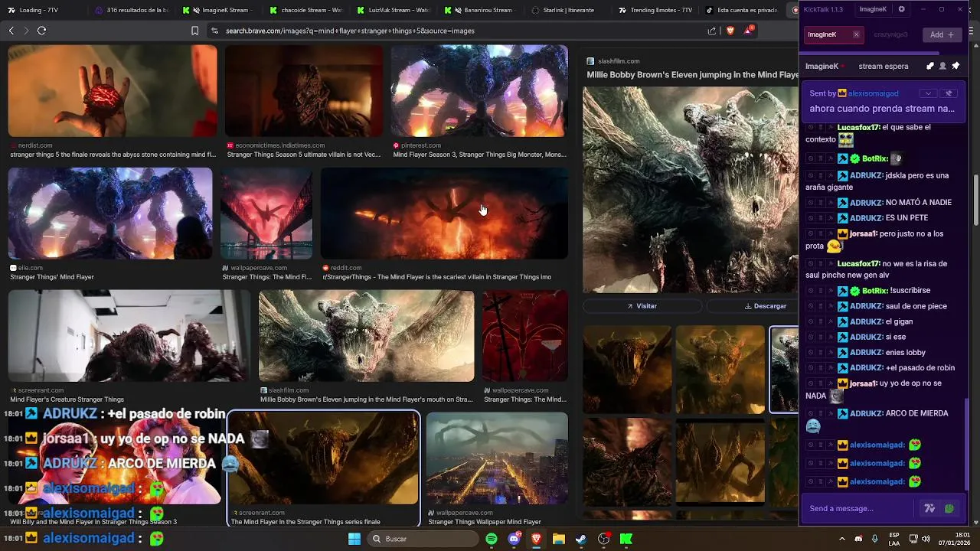Open the reddit.com scariest villain image
Screen dimensions: 980x551
click(x=444, y=214)
